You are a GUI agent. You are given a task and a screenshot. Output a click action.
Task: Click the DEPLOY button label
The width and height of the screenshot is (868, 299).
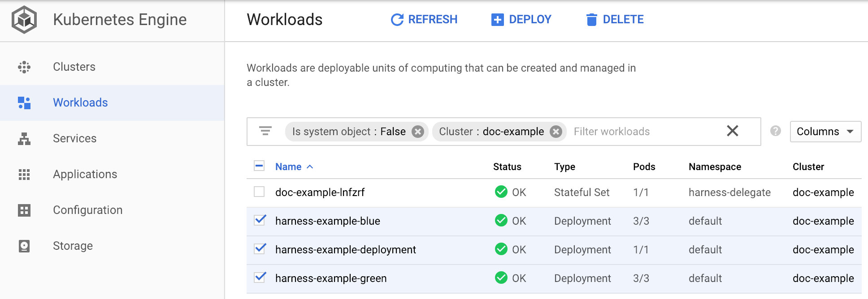tap(530, 20)
